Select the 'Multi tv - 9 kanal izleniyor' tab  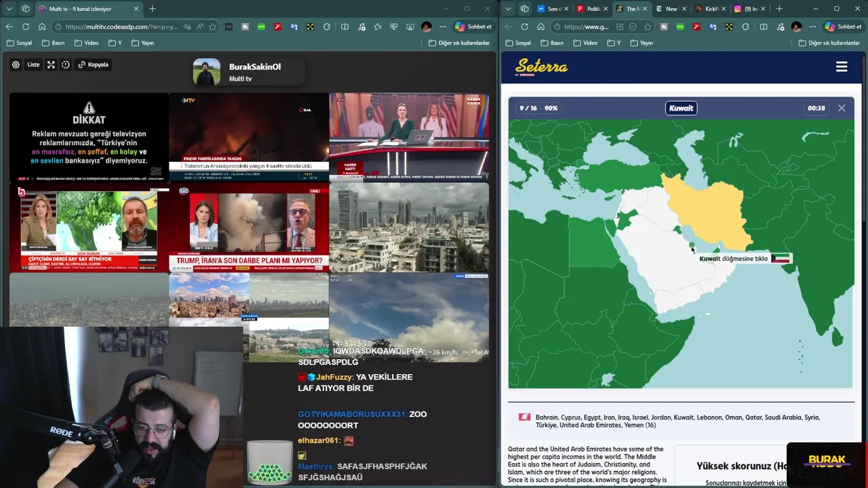click(89, 9)
